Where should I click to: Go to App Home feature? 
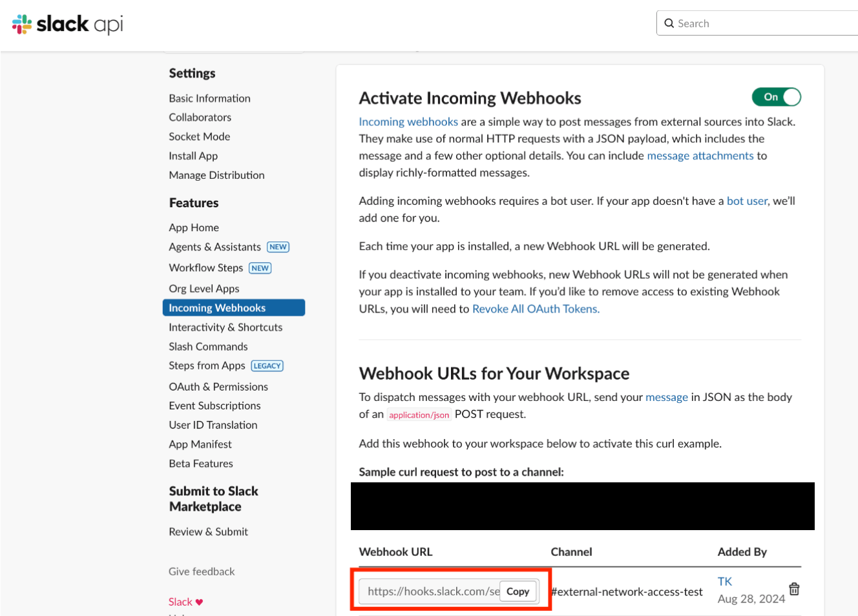pos(194,228)
